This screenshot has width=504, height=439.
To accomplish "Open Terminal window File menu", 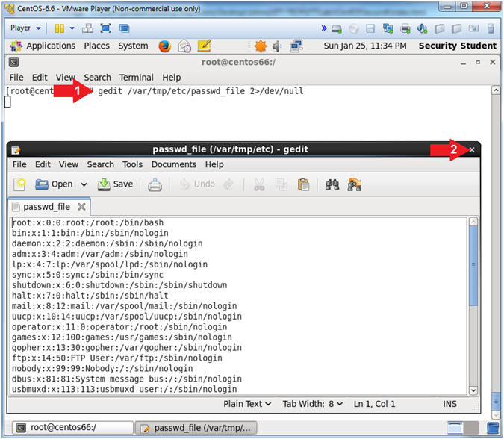I will click(16, 78).
